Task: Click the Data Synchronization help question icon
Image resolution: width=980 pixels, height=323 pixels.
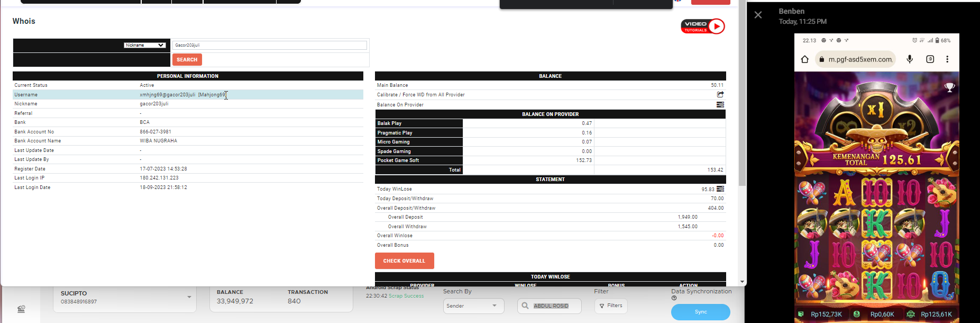Action: point(674,298)
